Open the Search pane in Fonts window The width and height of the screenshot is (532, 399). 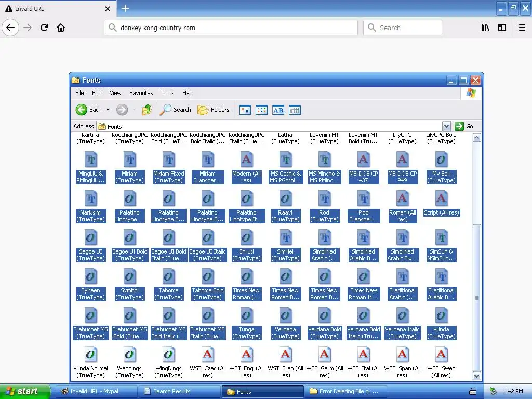coord(176,110)
